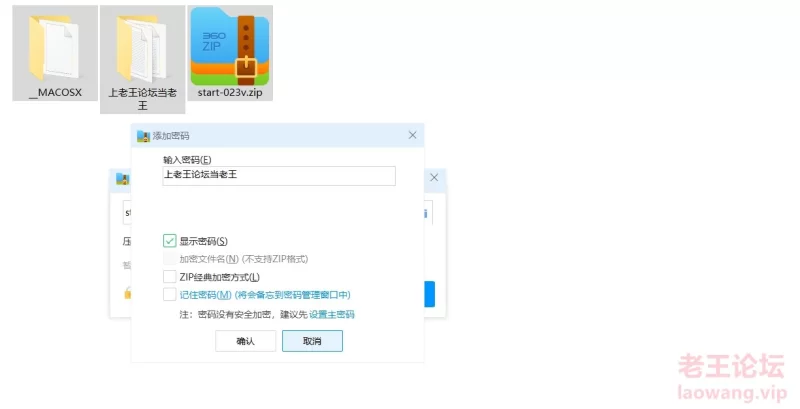Viewport: 800px width, 409px height.
Task: Cancel with the 取消 button
Action: (312, 341)
